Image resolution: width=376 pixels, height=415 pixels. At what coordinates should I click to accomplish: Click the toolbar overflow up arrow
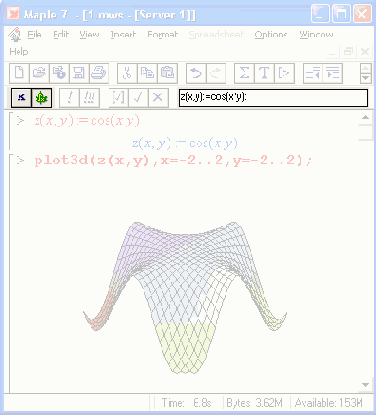pyautogui.click(x=366, y=68)
